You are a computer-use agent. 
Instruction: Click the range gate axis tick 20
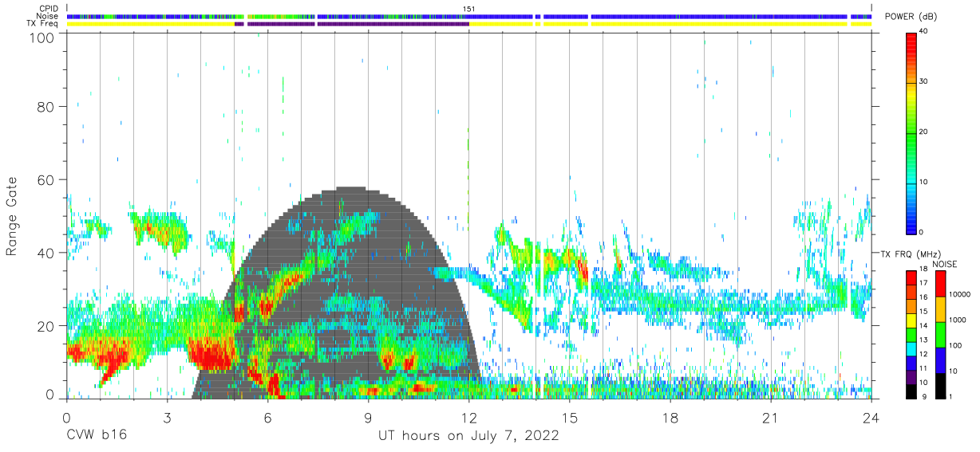(46, 325)
